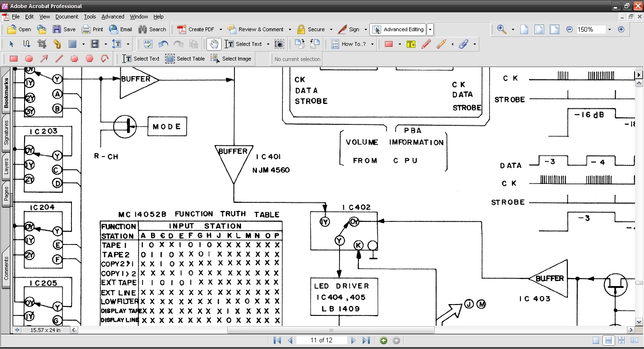644x349 pixels.
Task: Pick the Arrow drawing tool
Action: [44, 59]
